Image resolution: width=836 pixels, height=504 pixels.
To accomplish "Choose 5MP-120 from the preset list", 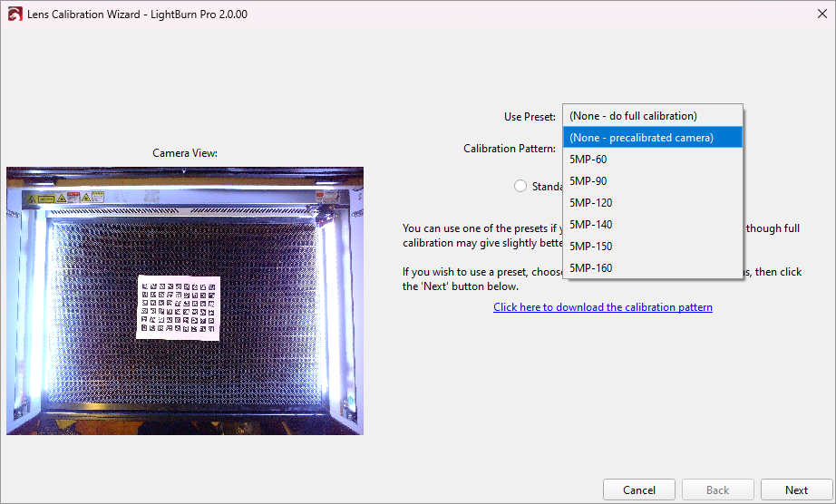I will pyautogui.click(x=591, y=203).
